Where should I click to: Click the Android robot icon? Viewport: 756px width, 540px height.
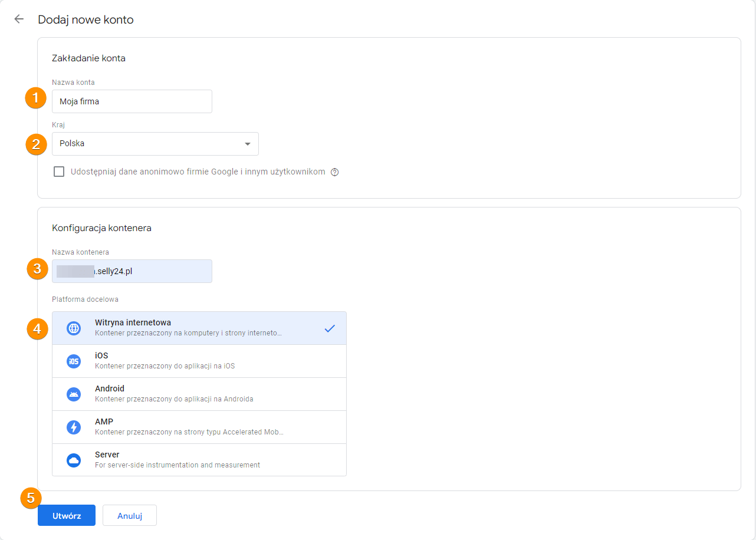(74, 394)
